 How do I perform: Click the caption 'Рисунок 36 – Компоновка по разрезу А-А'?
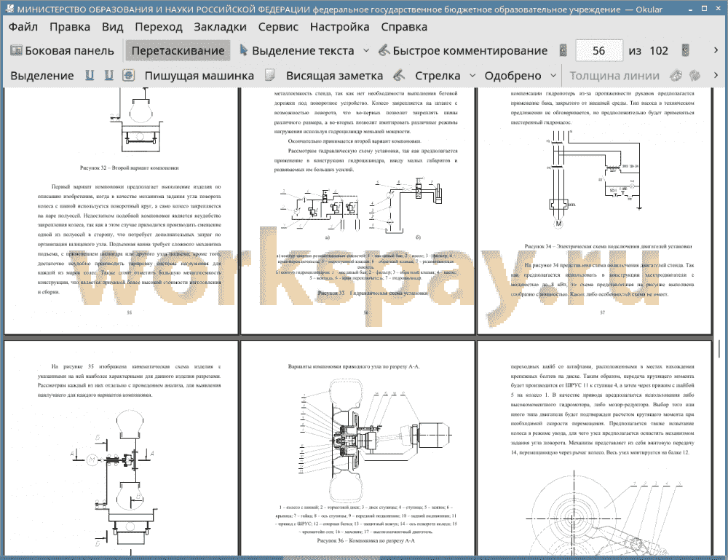coord(366,540)
